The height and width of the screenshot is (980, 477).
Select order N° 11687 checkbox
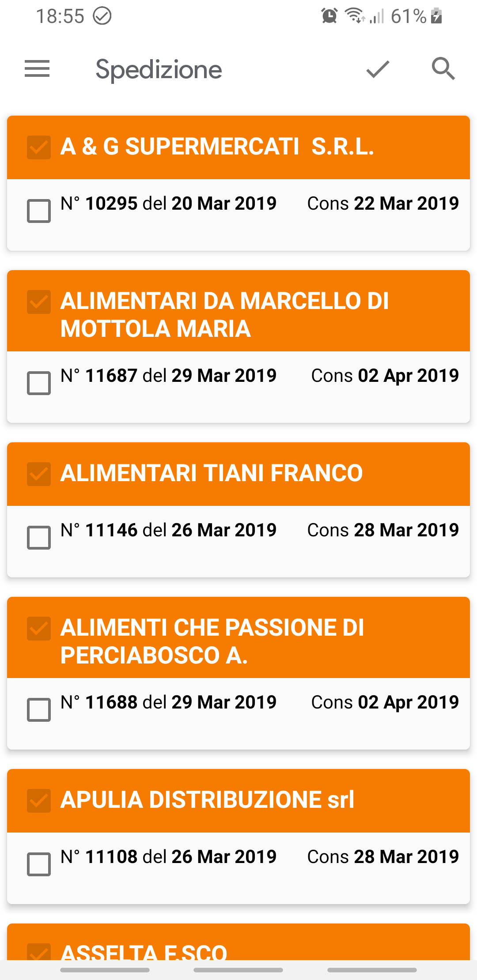pyautogui.click(x=39, y=383)
